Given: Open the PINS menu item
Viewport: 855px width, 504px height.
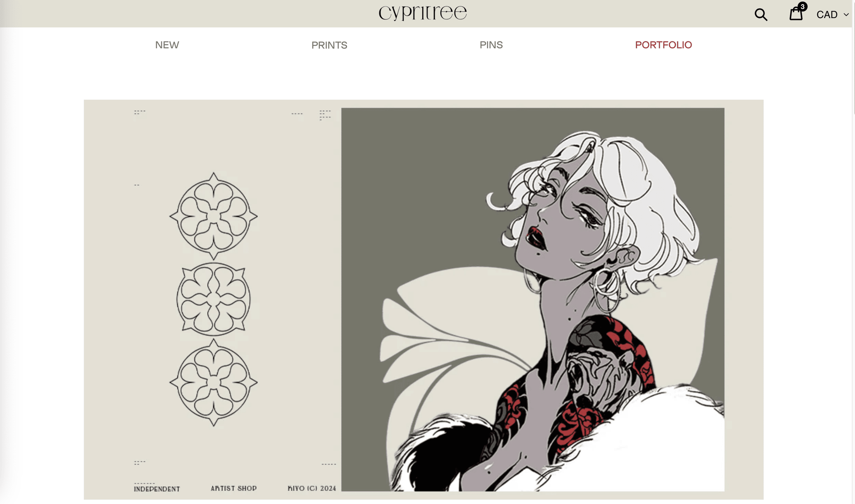Looking at the screenshot, I should pos(491,45).
